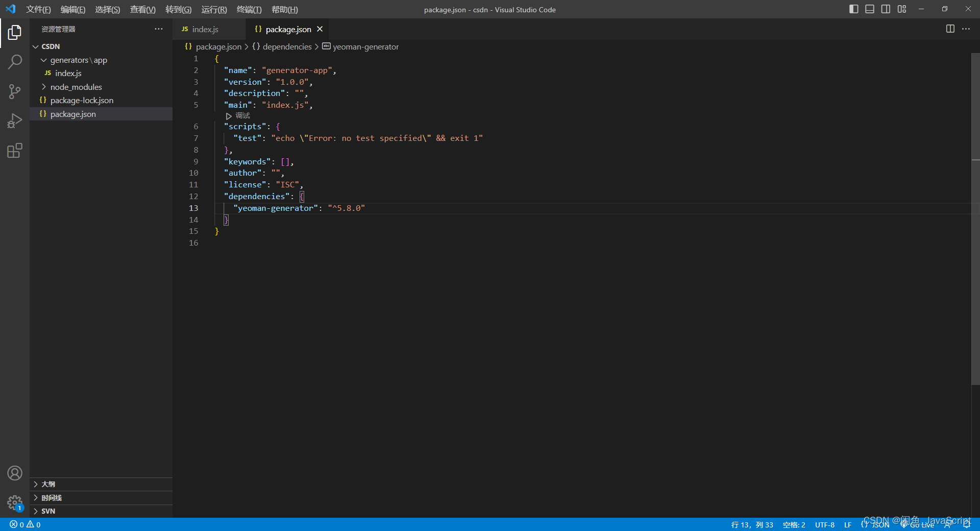The image size is (980, 531).
Task: Open package-lock.json in the file tree
Action: 101,101
